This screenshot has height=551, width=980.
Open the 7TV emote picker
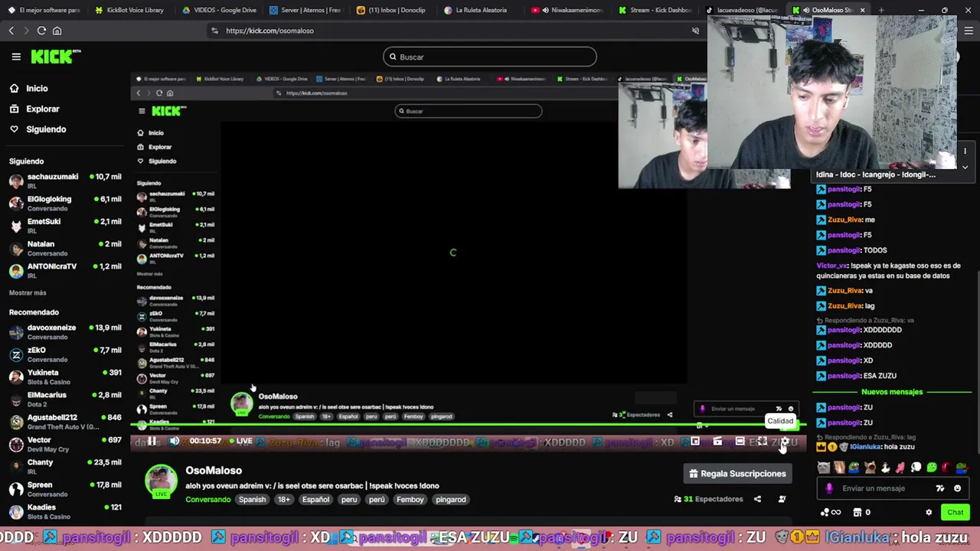tap(940, 488)
